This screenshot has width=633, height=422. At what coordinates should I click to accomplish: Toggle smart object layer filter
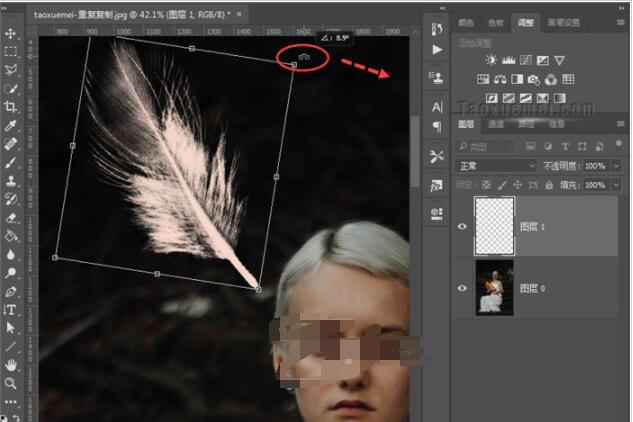click(x=599, y=147)
